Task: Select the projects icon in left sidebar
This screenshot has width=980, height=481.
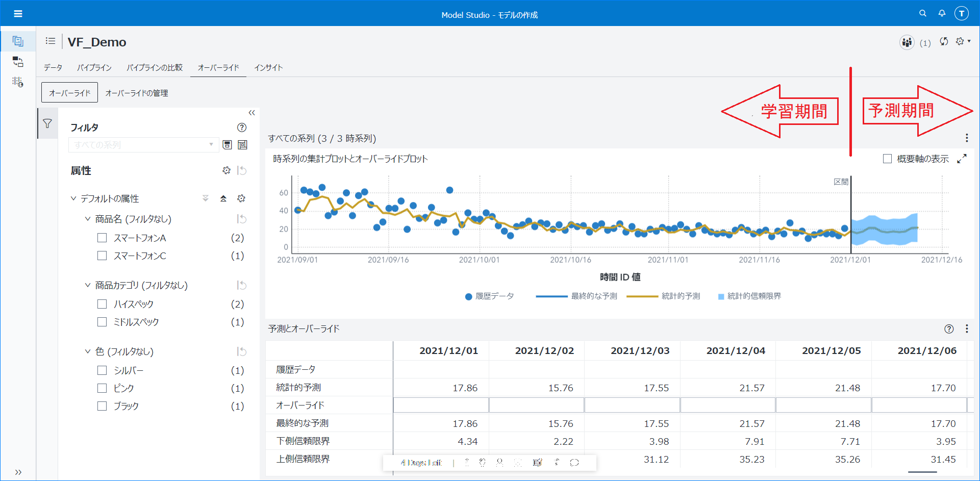Action: [18, 41]
